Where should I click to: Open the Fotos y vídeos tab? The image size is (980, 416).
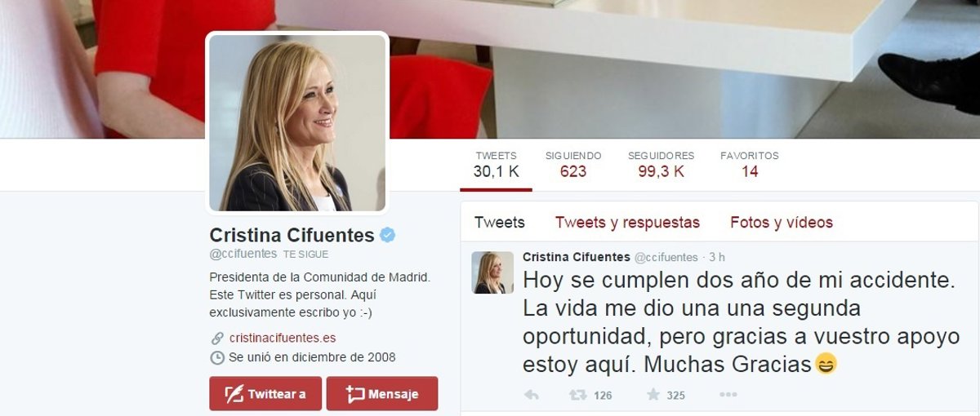coord(782,222)
